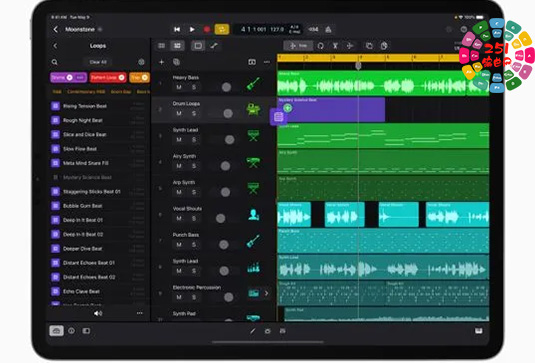Open inspector info icon in bottom bar
Image resolution: width=535 pixels, height=363 pixels.
point(71,331)
